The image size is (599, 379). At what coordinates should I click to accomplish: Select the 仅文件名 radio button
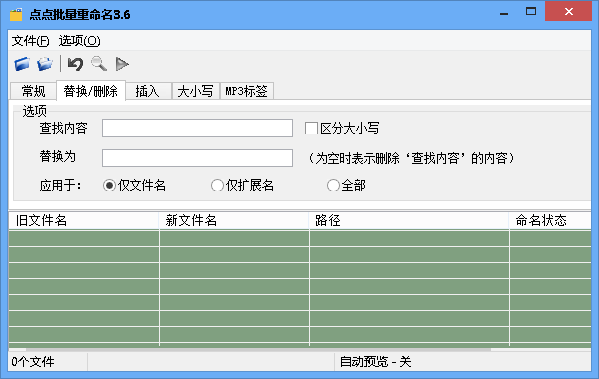[x=109, y=186]
